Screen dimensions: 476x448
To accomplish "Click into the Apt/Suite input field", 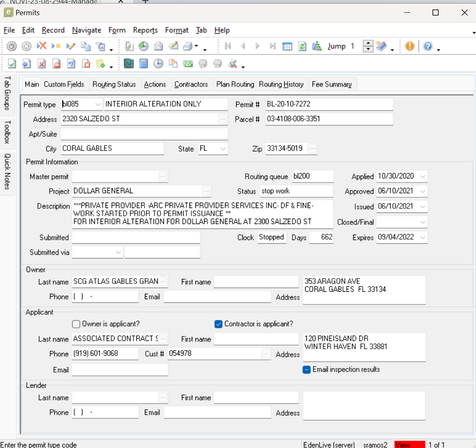I will (x=144, y=134).
